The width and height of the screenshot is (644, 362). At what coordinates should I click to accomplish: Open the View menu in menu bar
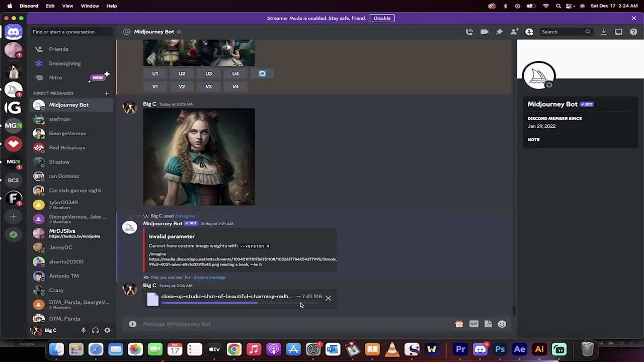(67, 6)
